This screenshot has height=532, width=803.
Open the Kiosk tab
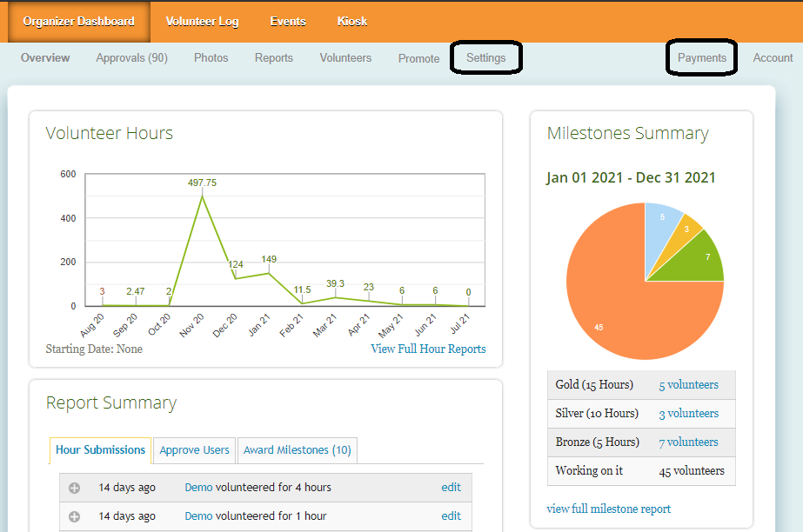(352, 21)
